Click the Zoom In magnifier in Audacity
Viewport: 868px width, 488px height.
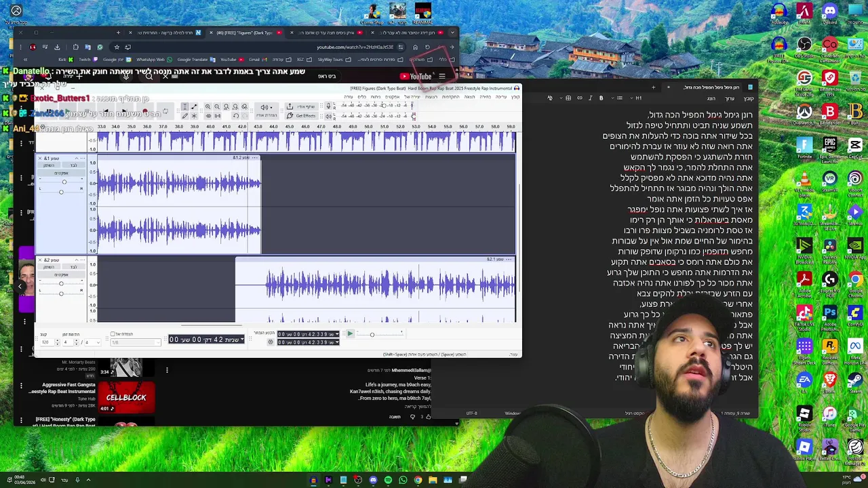tap(208, 106)
